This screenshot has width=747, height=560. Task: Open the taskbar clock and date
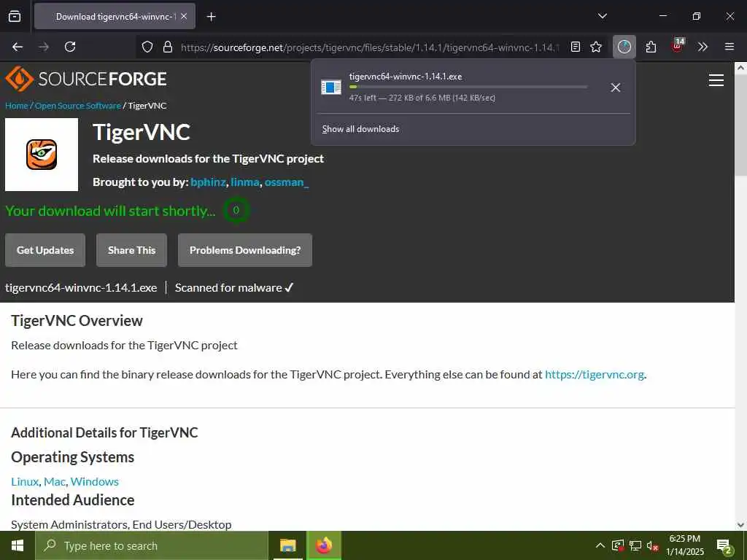click(x=684, y=545)
